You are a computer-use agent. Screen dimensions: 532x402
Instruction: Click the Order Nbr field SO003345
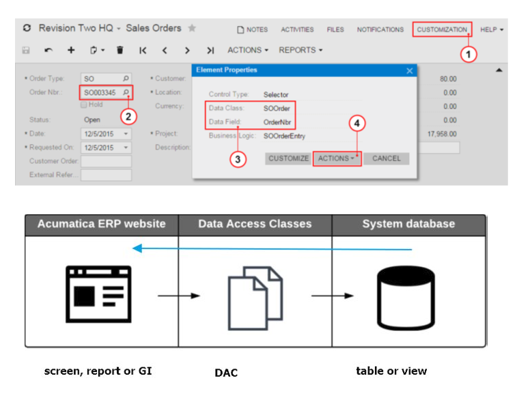(x=107, y=92)
